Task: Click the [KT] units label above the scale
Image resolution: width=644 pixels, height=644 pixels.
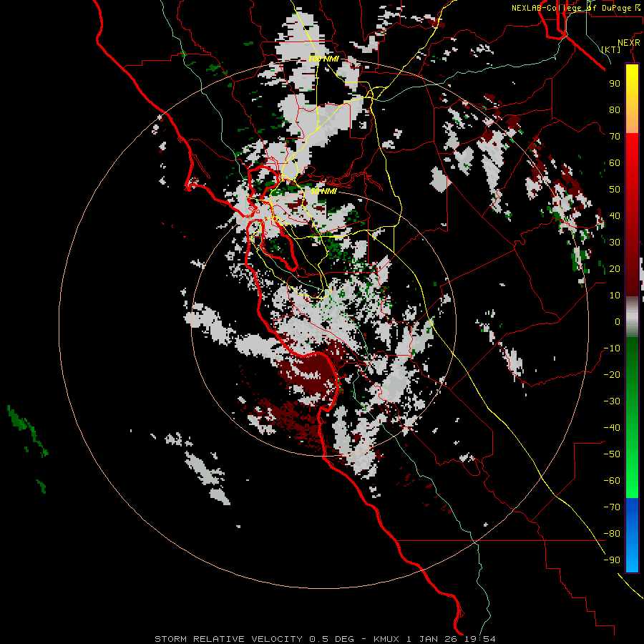Action: pyautogui.click(x=611, y=49)
